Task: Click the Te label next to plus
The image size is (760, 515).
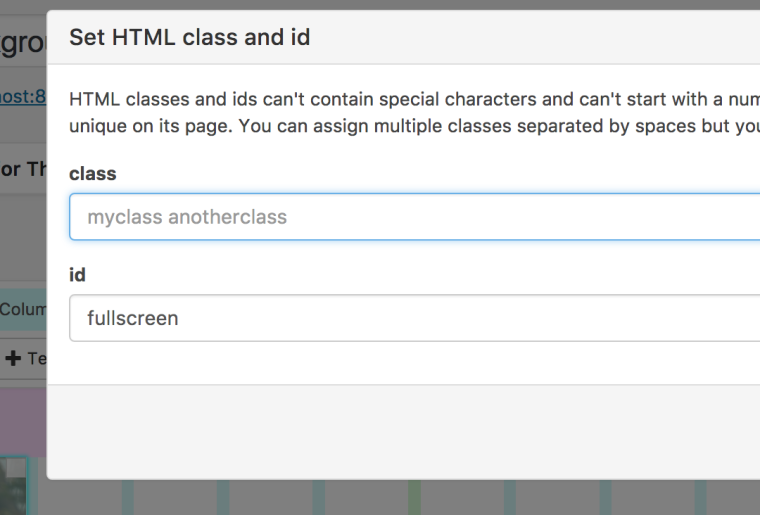Action: 36,358
